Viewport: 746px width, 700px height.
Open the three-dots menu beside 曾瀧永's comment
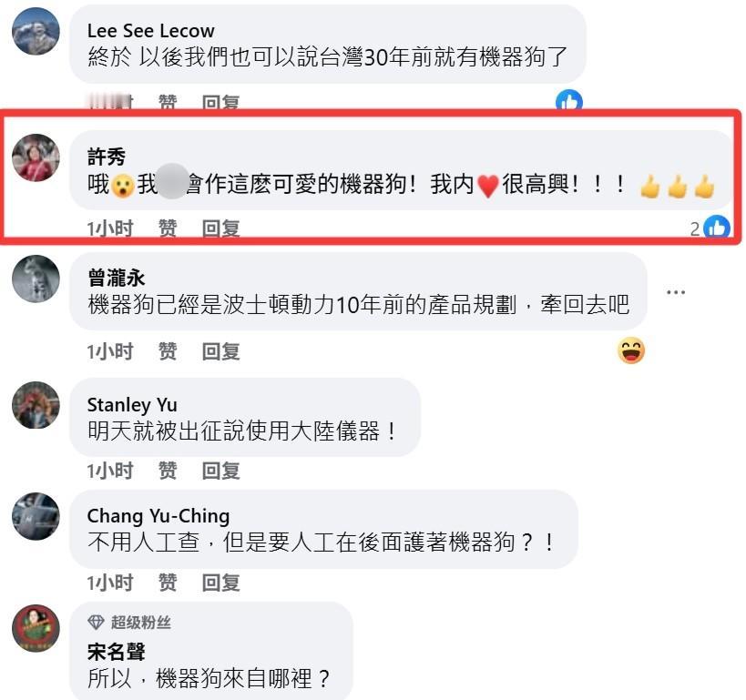tap(676, 292)
